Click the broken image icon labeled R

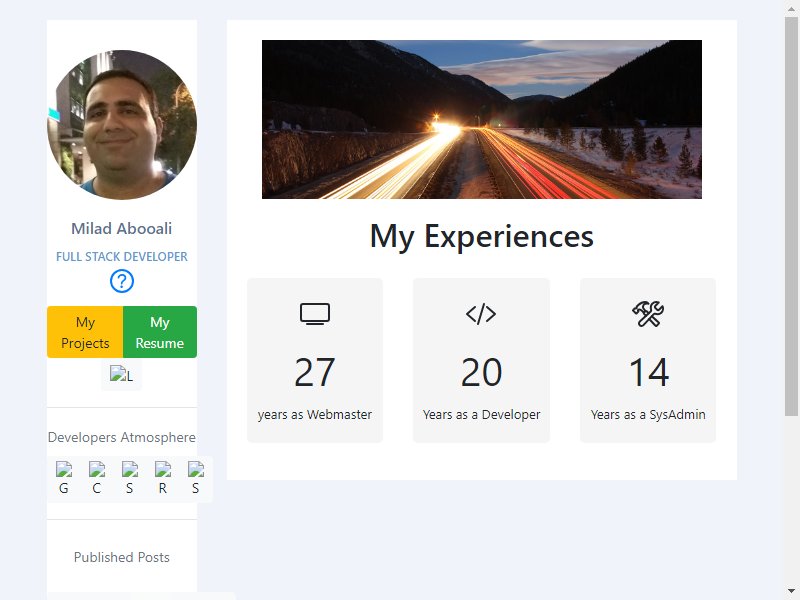coord(163,479)
